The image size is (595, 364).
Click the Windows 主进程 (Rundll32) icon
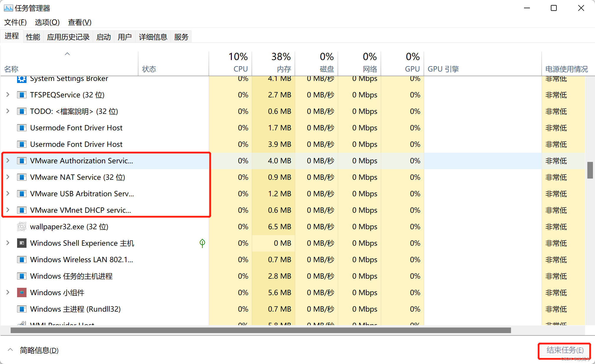pyautogui.click(x=22, y=309)
